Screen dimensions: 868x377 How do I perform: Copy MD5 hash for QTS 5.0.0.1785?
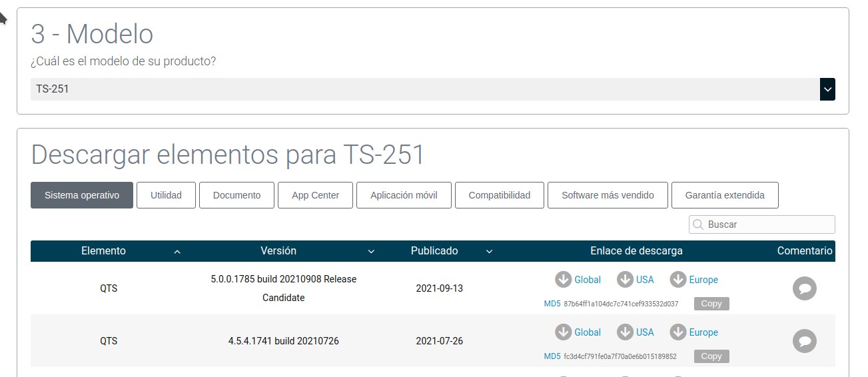(711, 304)
